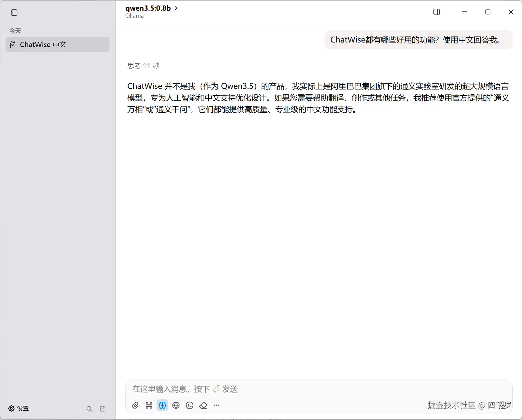Collapse the left sidebar

tap(14, 13)
